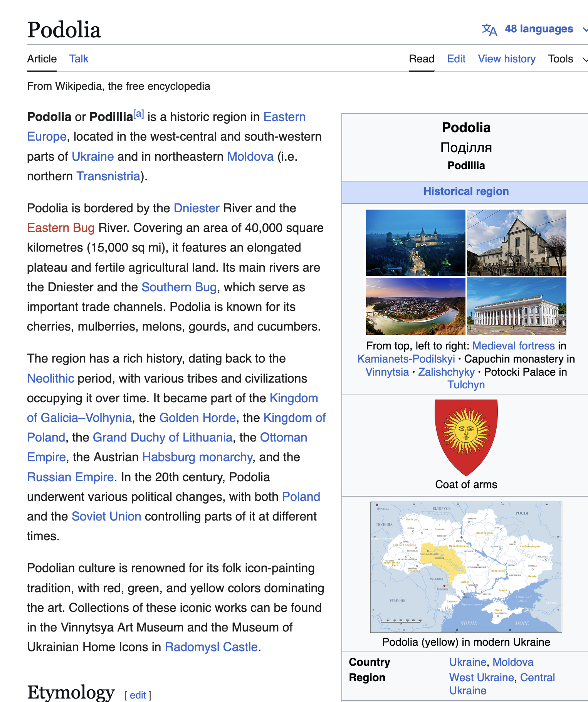Open the Kamianets-Podilskyi fortress night photo
588x702 pixels.
click(x=415, y=242)
